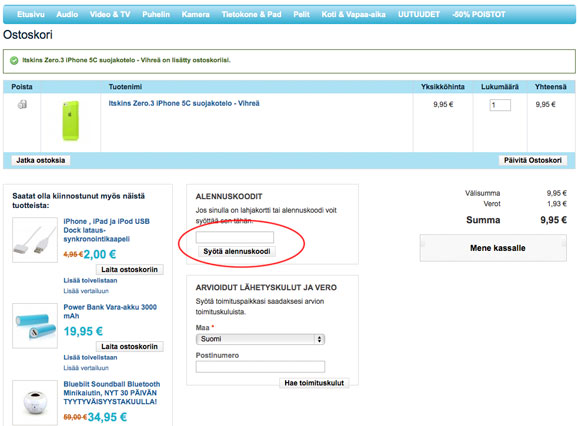Open the Audio category

[67, 14]
